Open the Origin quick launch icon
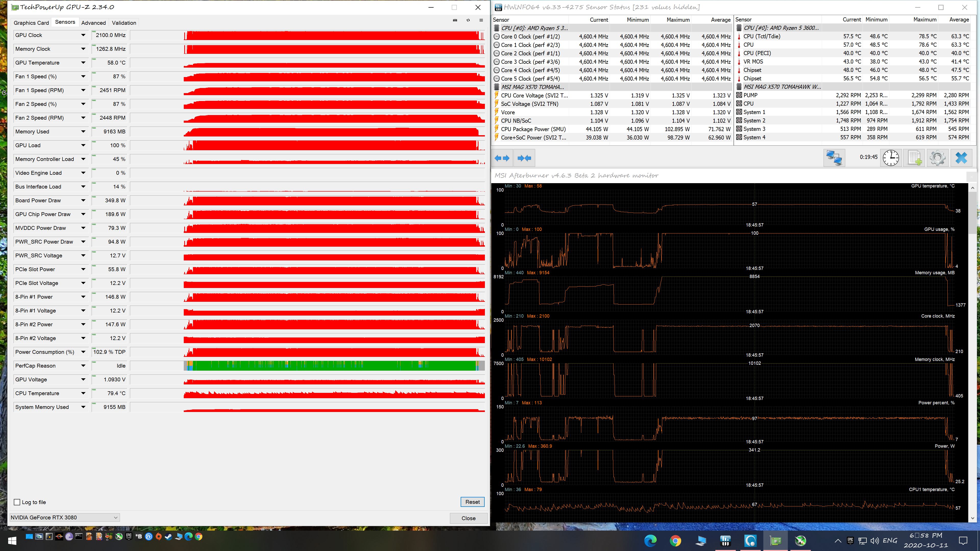Screen dimensions: 980x551 [159, 536]
